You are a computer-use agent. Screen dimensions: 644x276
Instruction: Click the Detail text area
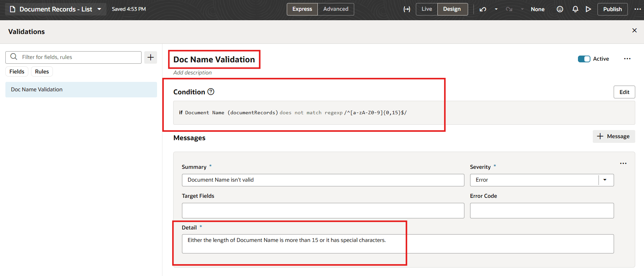[x=398, y=244]
